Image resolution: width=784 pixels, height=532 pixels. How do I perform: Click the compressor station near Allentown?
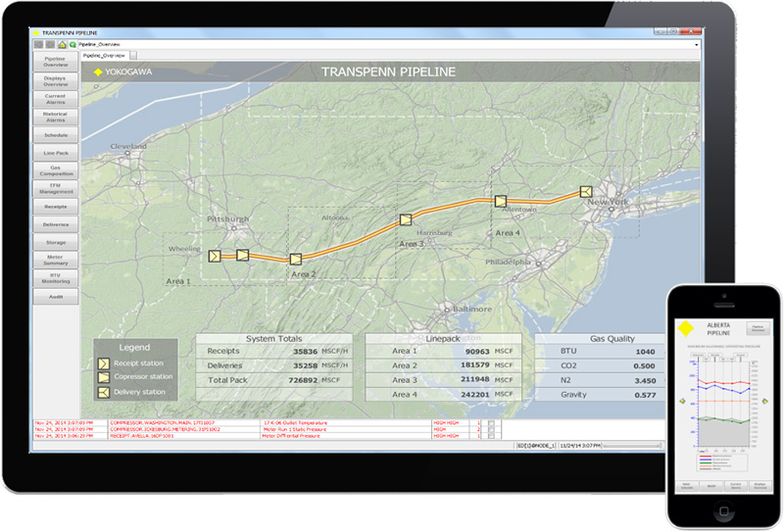coord(500,200)
